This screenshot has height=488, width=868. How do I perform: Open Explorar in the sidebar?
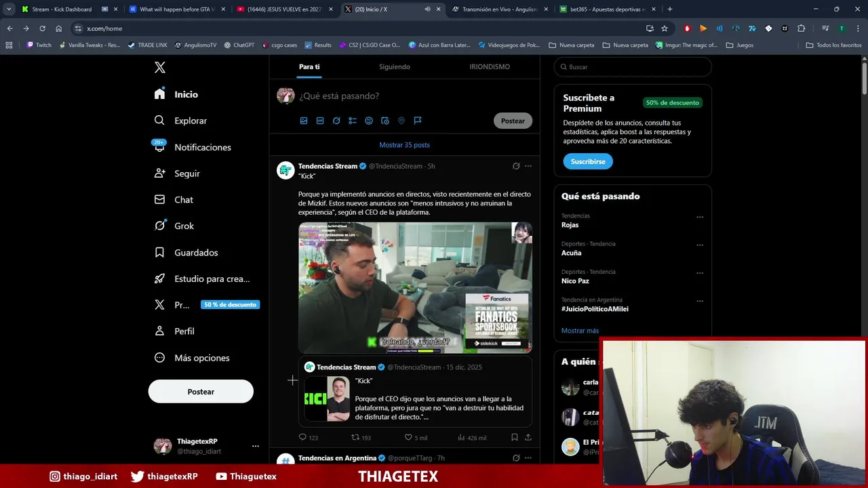point(180,121)
